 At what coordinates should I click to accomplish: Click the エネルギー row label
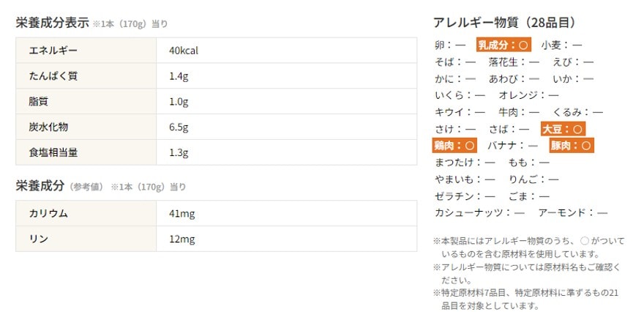[x=53, y=51]
